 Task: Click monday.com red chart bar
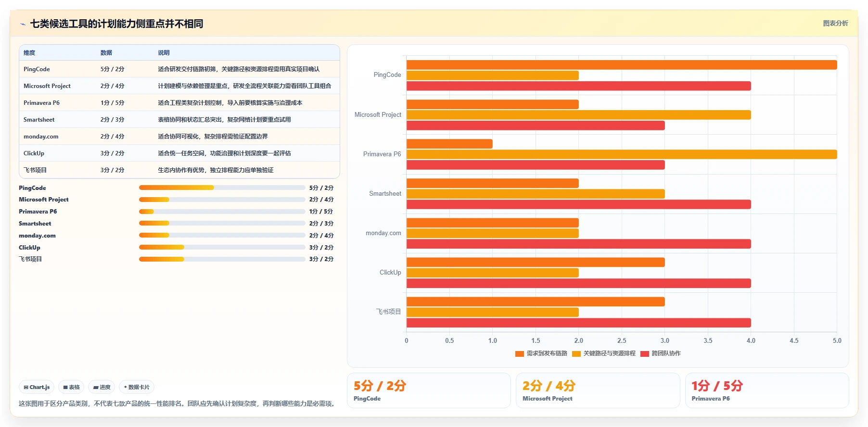tap(579, 244)
